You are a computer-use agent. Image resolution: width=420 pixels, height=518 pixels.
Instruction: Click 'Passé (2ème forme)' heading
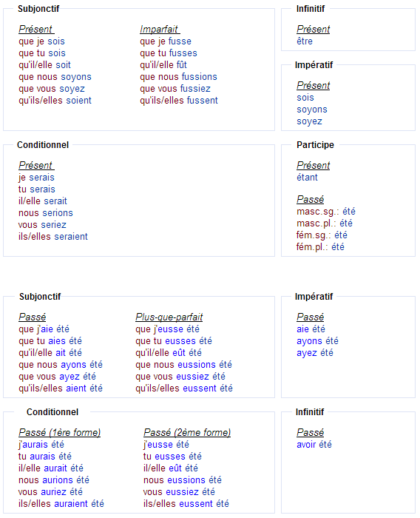[x=187, y=432]
